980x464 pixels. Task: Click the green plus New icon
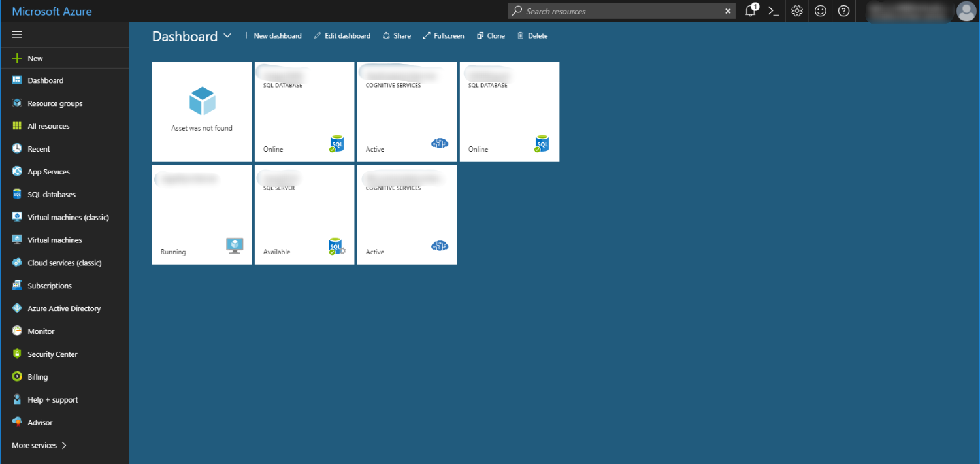(x=17, y=58)
